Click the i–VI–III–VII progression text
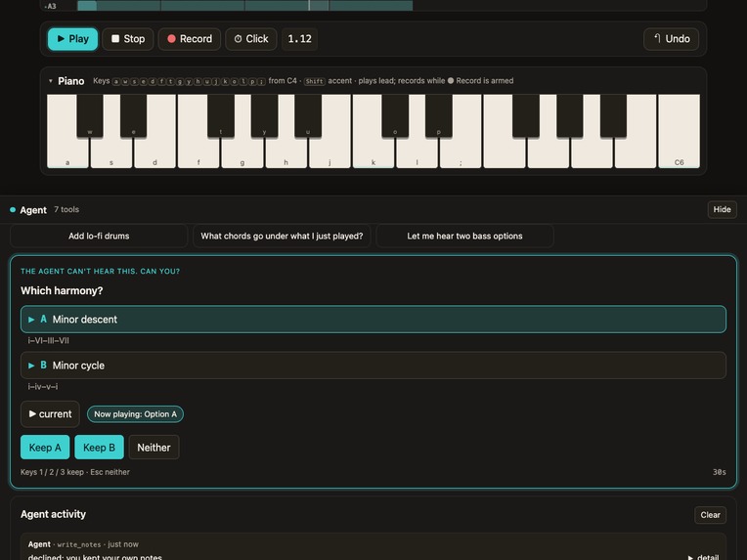 coord(49,340)
